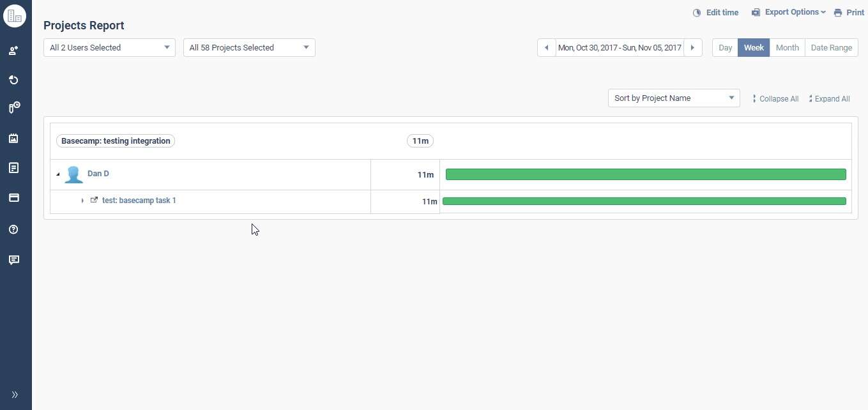Click the help question mark icon
Screen dimensions: 868x410
[x=13, y=229]
